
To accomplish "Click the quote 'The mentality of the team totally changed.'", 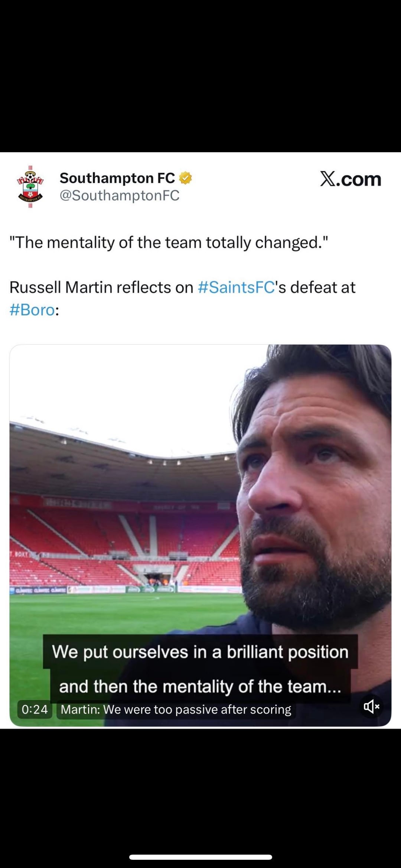I will 169,243.
